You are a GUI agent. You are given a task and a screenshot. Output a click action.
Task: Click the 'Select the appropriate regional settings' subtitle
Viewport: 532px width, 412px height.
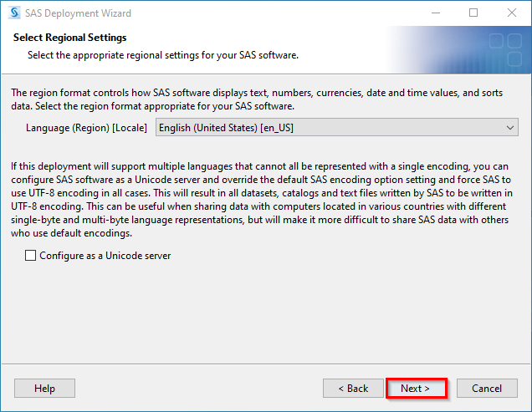click(163, 55)
